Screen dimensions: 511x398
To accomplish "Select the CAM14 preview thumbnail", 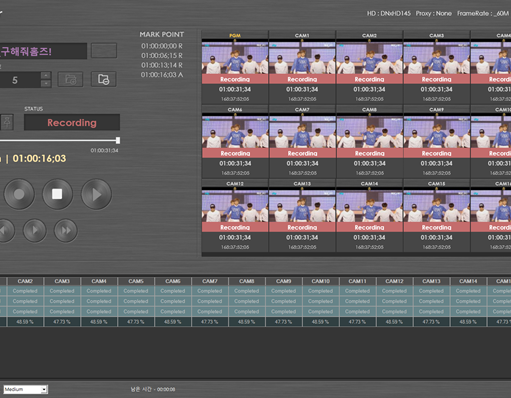I will pos(369,205).
